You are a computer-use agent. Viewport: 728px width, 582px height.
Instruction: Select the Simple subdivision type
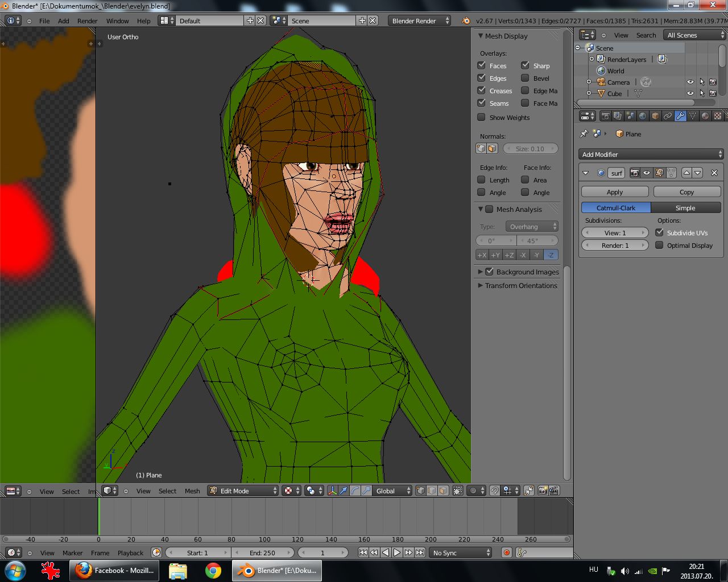coord(685,208)
